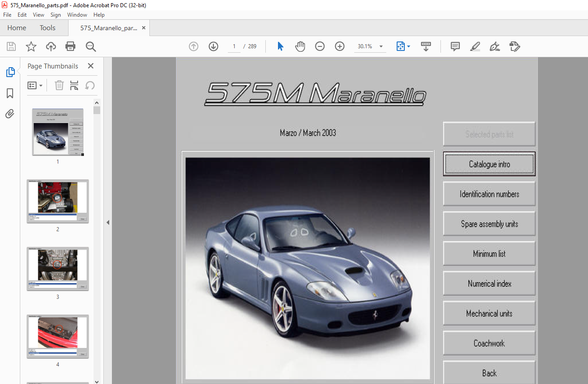Switch to the Home tab
The height and width of the screenshot is (384, 588).
(x=17, y=28)
